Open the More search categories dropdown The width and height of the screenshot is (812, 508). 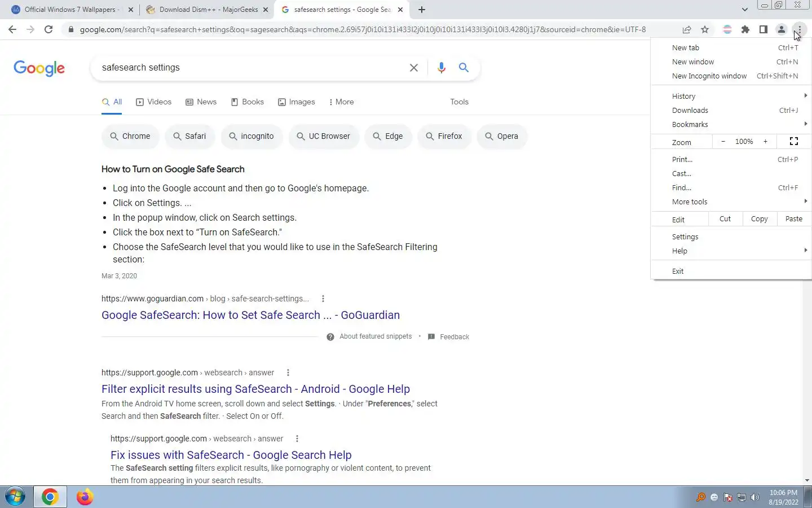[341, 102]
